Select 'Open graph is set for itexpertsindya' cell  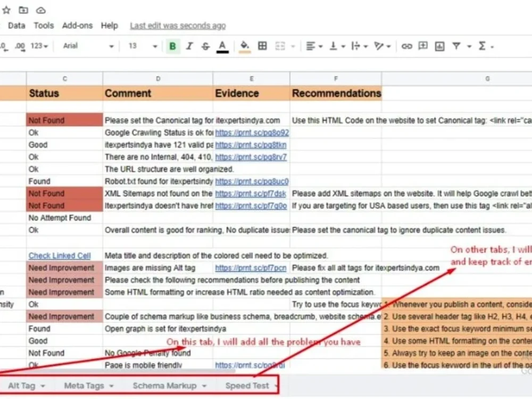[x=158, y=329]
